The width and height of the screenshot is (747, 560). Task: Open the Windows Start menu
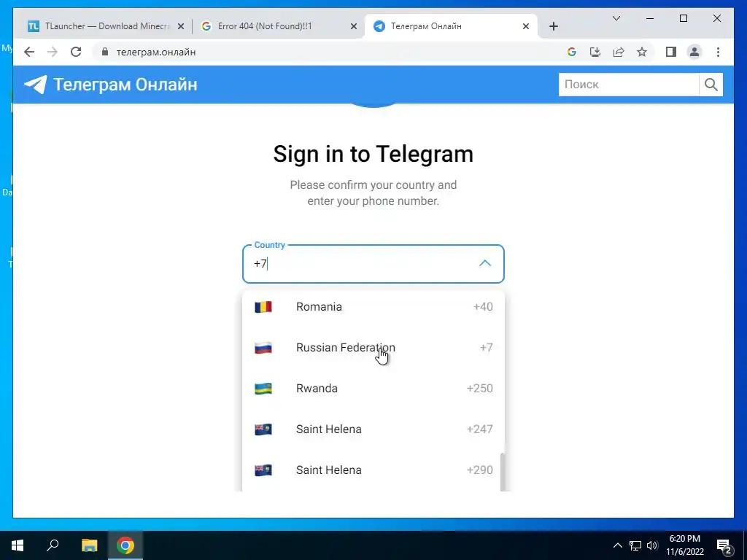tap(18, 545)
